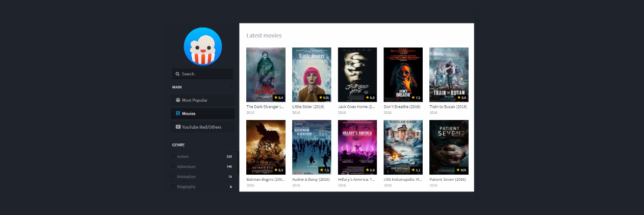The image size is (644, 215).
Task: Open the Batman Begins poster
Action: tap(266, 147)
